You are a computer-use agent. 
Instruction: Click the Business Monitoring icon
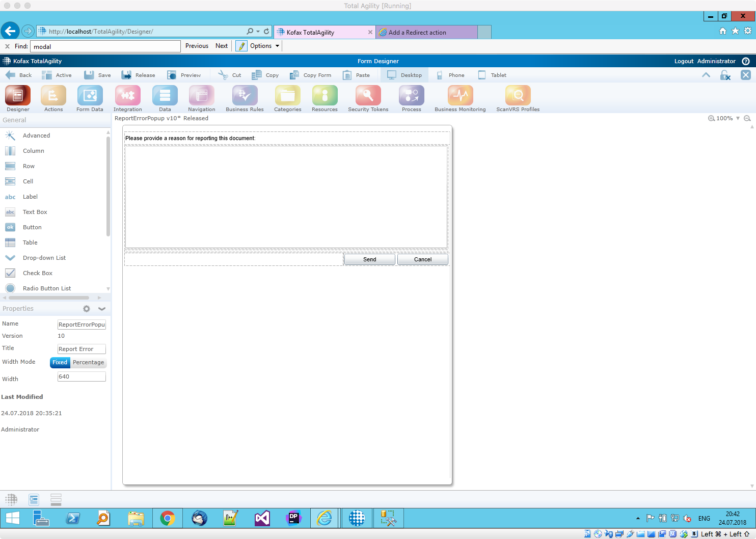click(x=460, y=96)
